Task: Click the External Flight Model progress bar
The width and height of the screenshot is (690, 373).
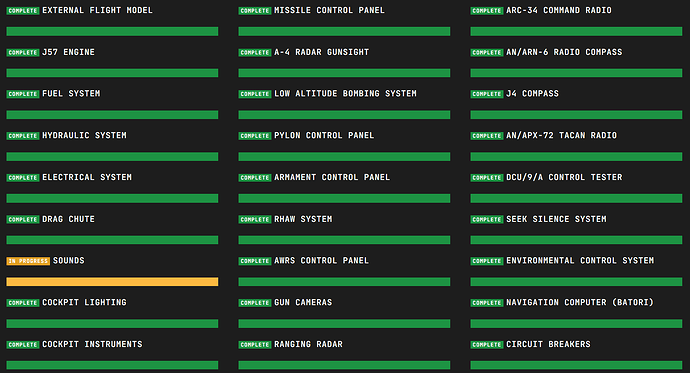Action: point(112,31)
